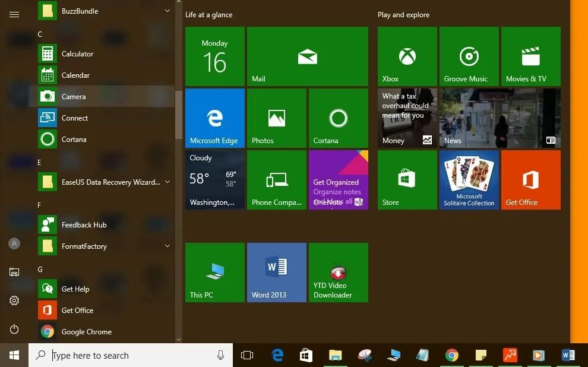Image resolution: width=588 pixels, height=367 pixels.
Task: Open the Photos tile
Action: point(277,118)
